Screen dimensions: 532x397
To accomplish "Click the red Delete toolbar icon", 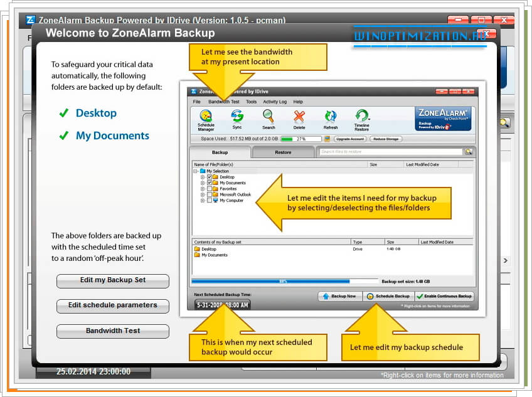I will (299, 118).
